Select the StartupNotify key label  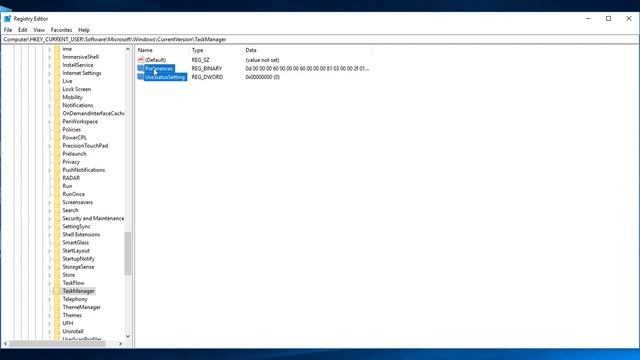point(78,259)
